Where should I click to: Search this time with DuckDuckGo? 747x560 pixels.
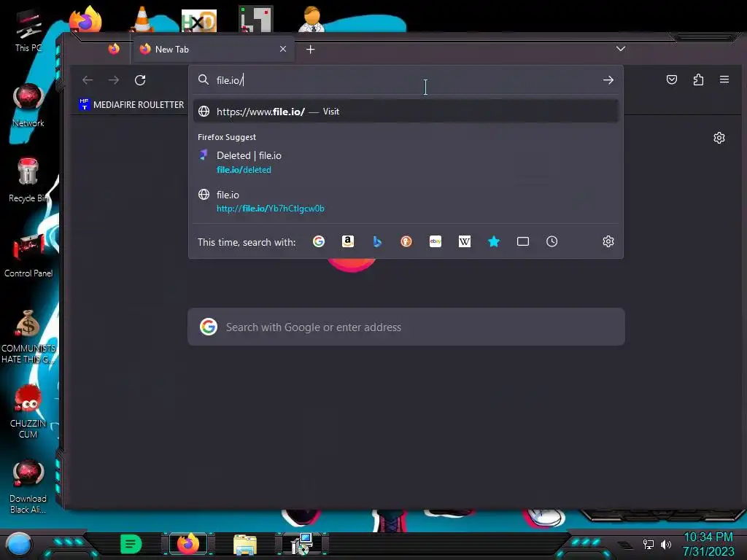[406, 241]
